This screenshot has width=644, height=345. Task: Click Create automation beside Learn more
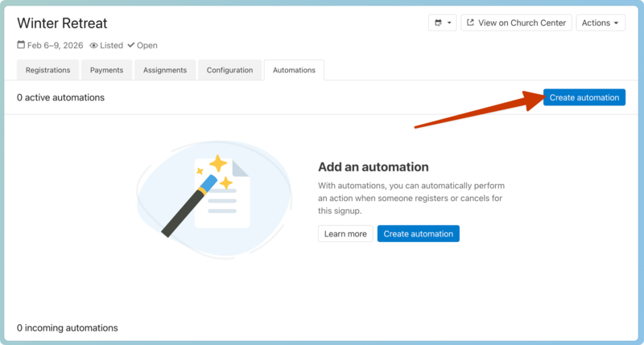coord(418,234)
